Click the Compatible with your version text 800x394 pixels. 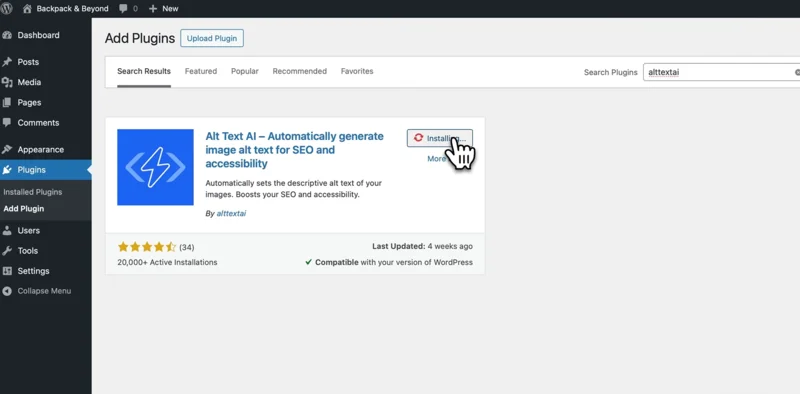(x=389, y=262)
